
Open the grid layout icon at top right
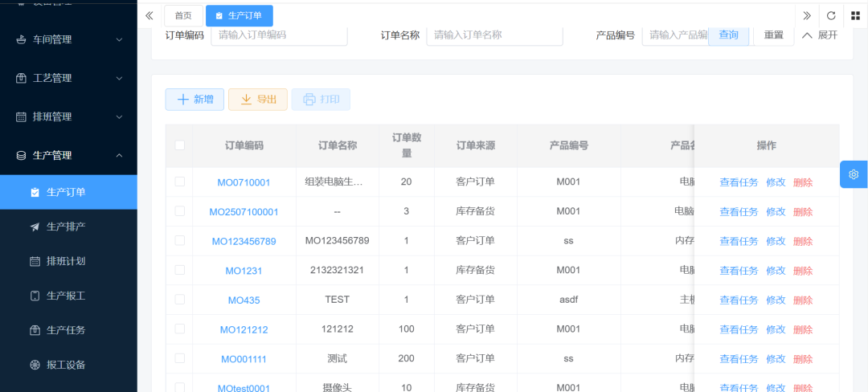855,15
